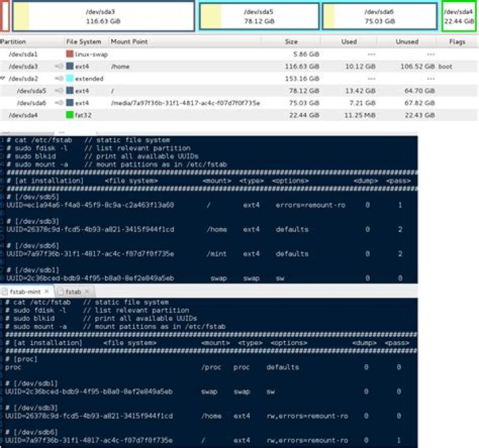
Task: Click the ext4 swatch in /dev/sda6 row
Action: (70, 103)
